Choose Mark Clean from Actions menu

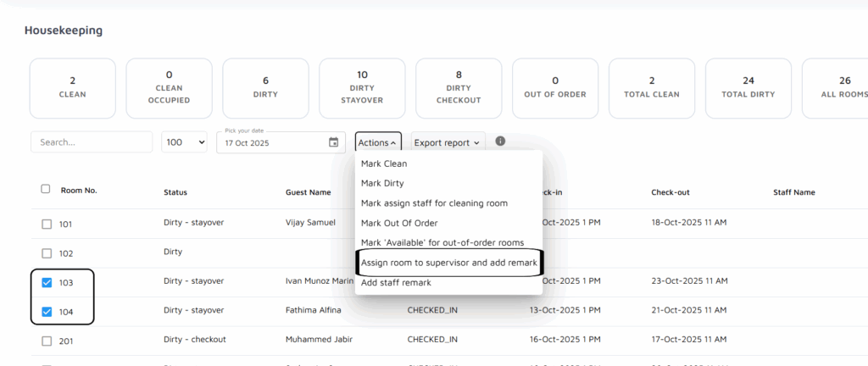pyautogui.click(x=384, y=164)
